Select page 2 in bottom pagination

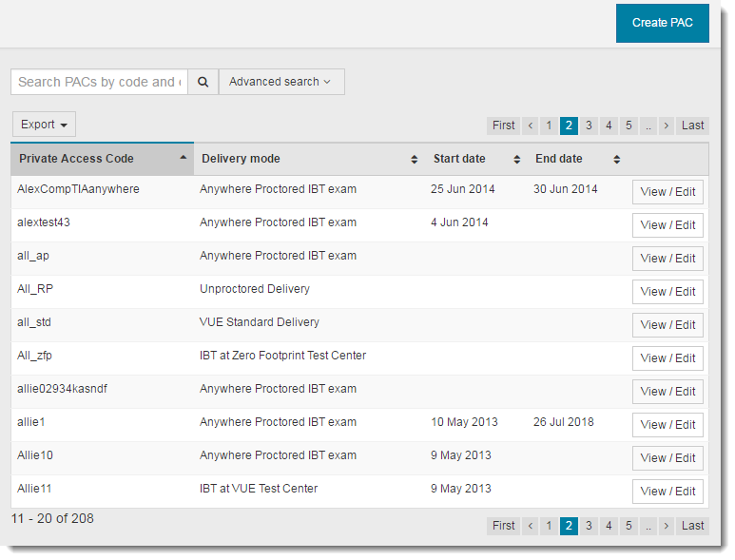coord(569,526)
